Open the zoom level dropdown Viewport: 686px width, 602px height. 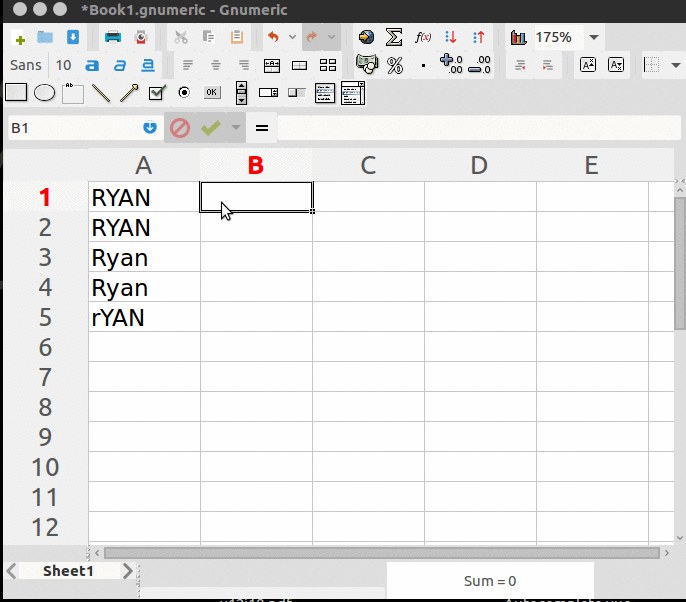[594, 37]
